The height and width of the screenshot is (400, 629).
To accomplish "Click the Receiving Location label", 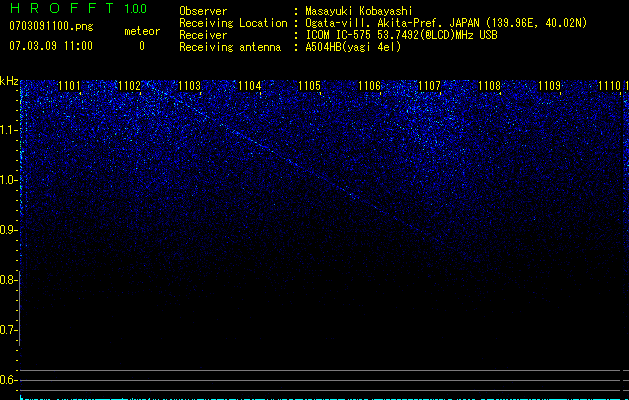I will pos(233,23).
